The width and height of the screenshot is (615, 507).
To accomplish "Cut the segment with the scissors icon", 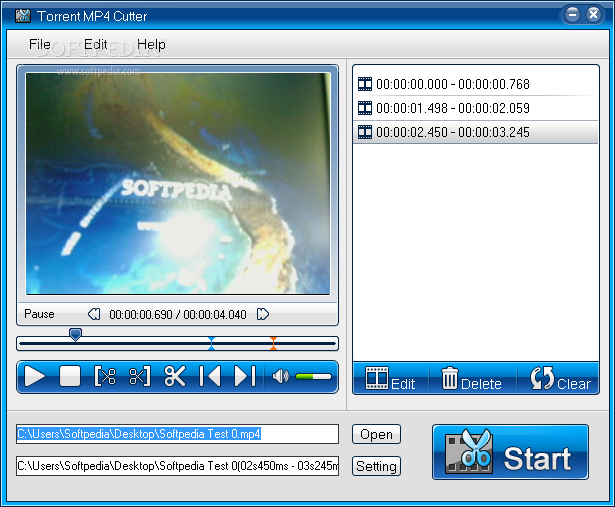I will pyautogui.click(x=175, y=376).
